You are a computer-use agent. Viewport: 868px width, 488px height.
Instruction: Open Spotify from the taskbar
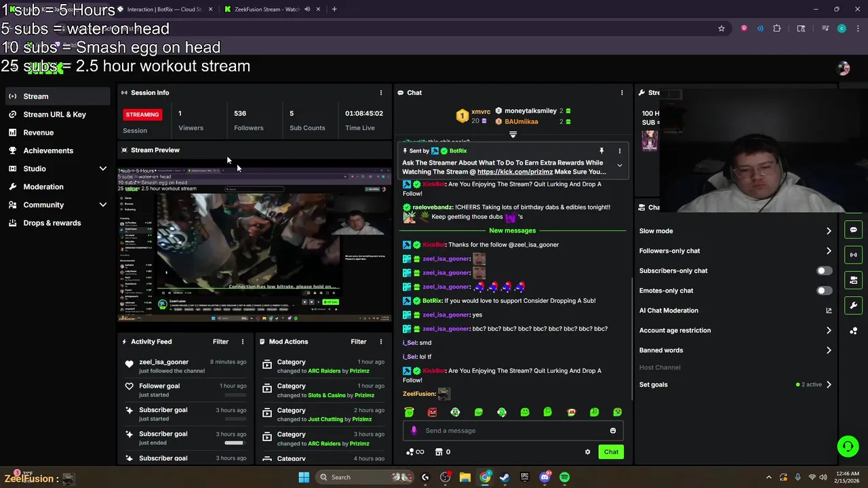click(x=564, y=477)
